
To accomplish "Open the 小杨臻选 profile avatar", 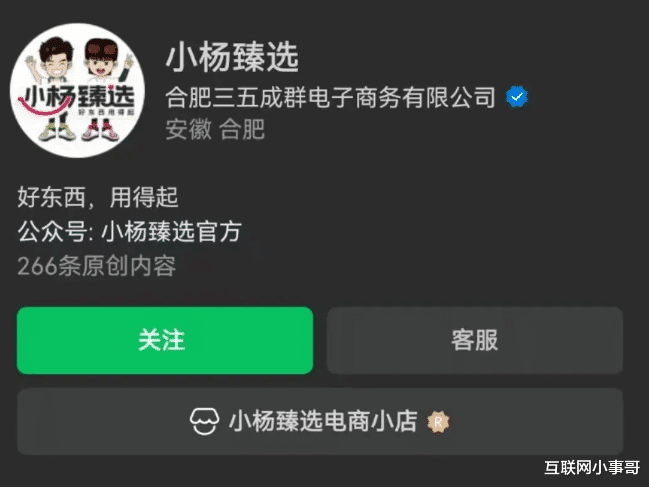I will click(x=77, y=91).
